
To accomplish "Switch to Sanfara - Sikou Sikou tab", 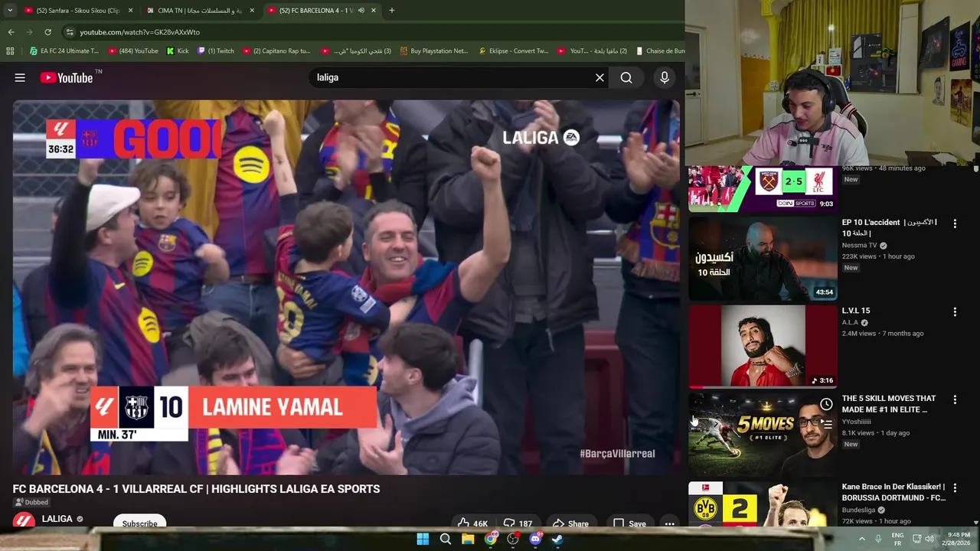I will point(77,11).
